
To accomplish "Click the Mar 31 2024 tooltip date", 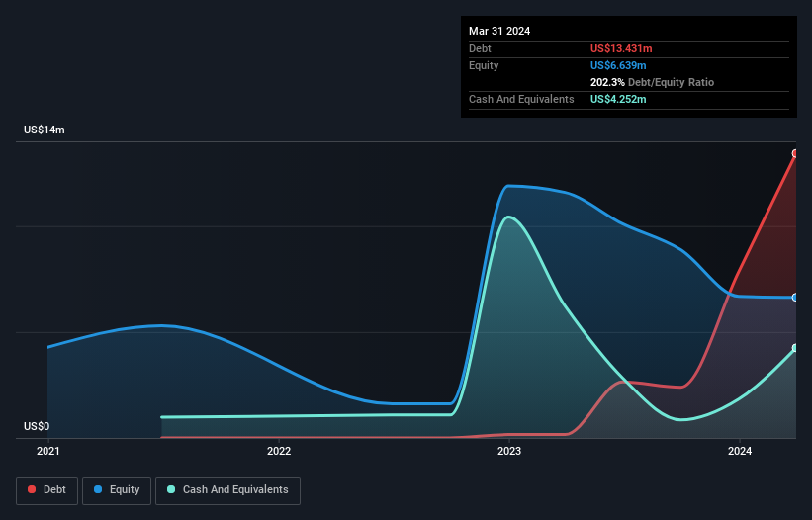I will (x=499, y=31).
